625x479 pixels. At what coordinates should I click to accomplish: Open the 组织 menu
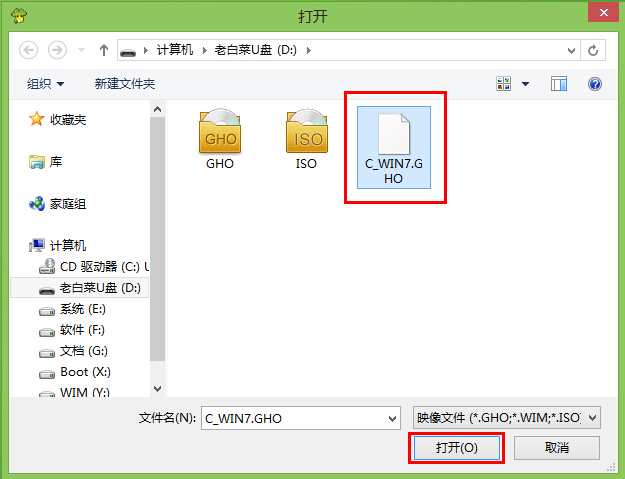click(45, 84)
